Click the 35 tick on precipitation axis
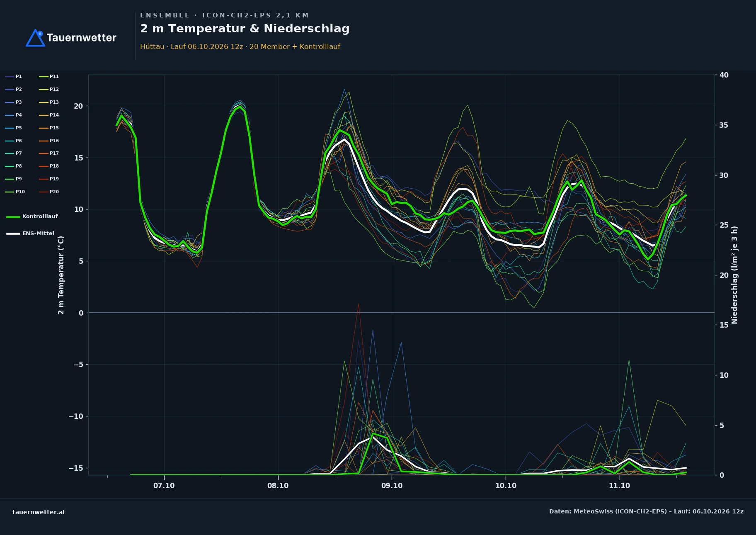The image size is (756, 535). coord(724,125)
